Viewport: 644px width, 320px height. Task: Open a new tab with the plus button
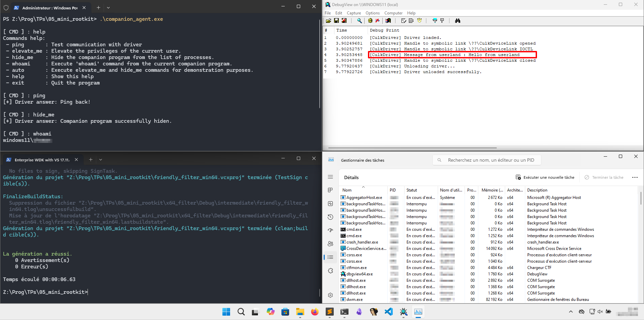[98, 8]
